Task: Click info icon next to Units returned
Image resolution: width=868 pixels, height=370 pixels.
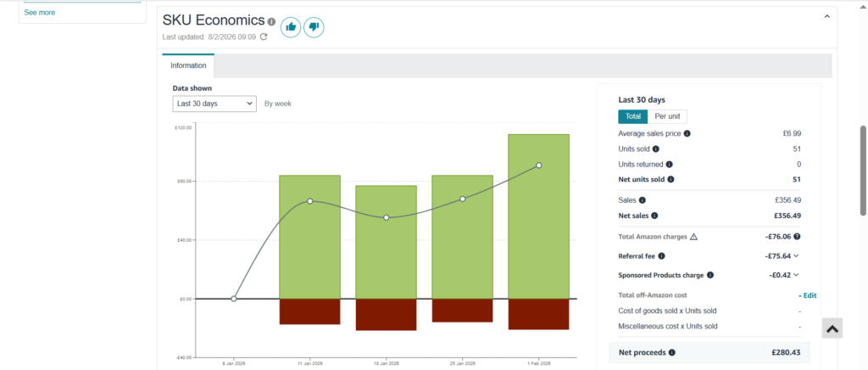Action: tap(670, 165)
